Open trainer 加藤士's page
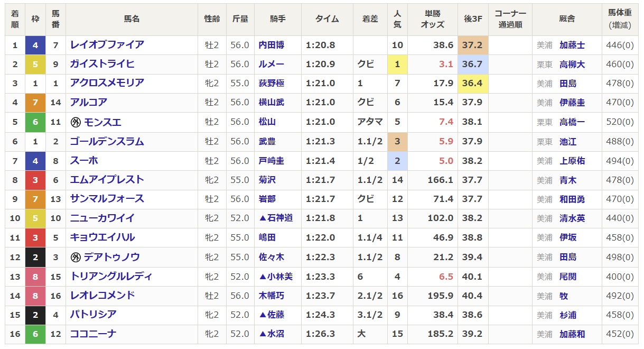The width and height of the screenshot is (644, 349). tap(572, 45)
